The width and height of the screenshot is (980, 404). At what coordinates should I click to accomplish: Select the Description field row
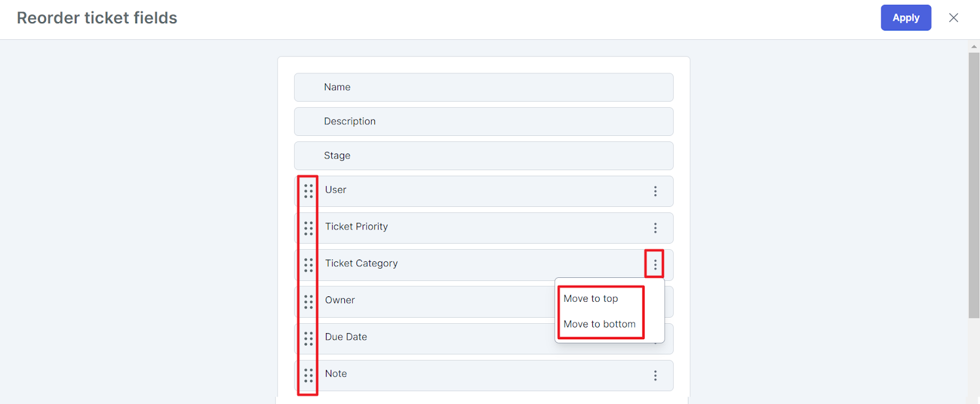click(x=483, y=121)
